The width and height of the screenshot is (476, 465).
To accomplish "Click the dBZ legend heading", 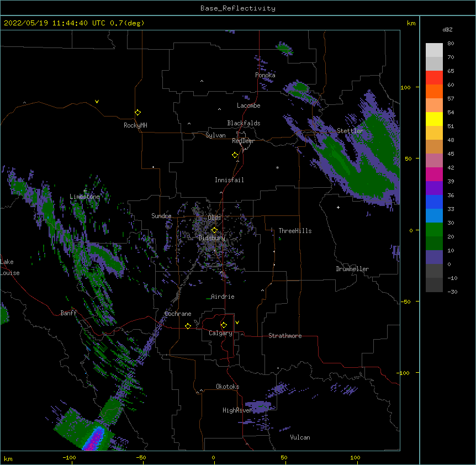I will 447,29.
